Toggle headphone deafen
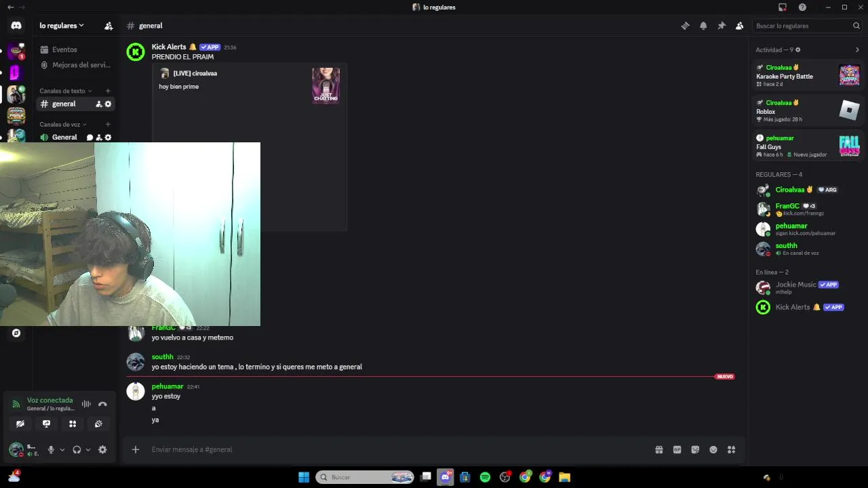The image size is (868, 488). [x=77, y=449]
